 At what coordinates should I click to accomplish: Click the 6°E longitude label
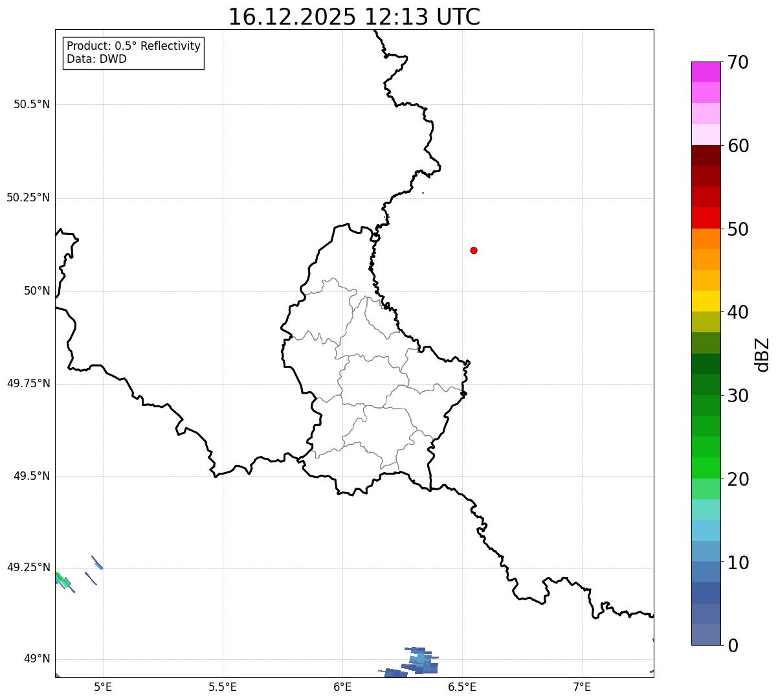[x=342, y=686]
